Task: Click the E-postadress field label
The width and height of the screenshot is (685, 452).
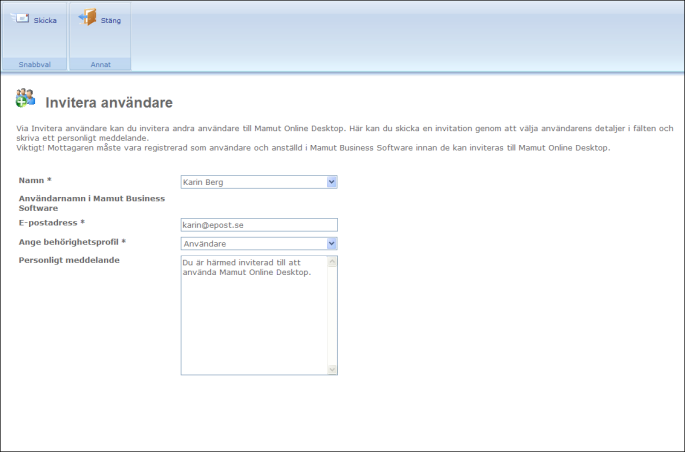Action: [52, 223]
